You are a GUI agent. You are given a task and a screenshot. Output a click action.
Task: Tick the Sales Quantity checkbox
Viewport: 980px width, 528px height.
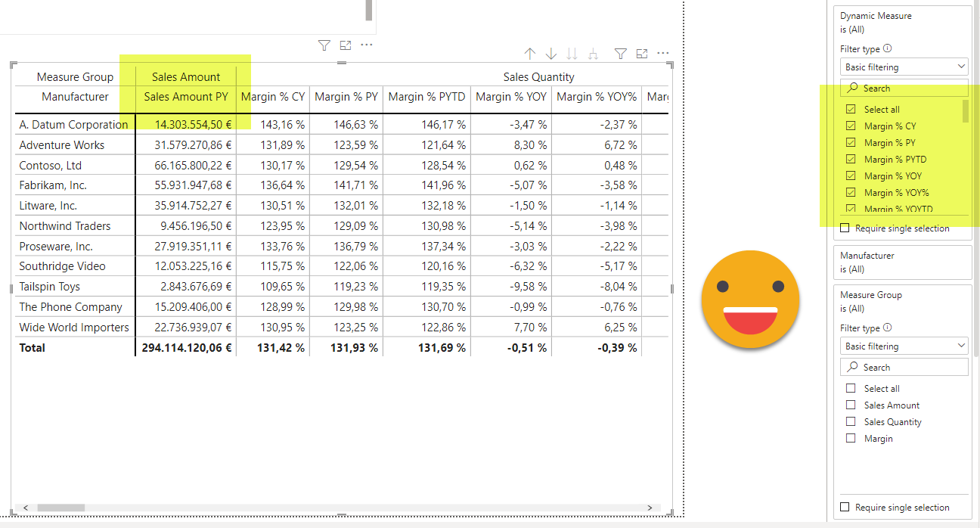(x=851, y=422)
